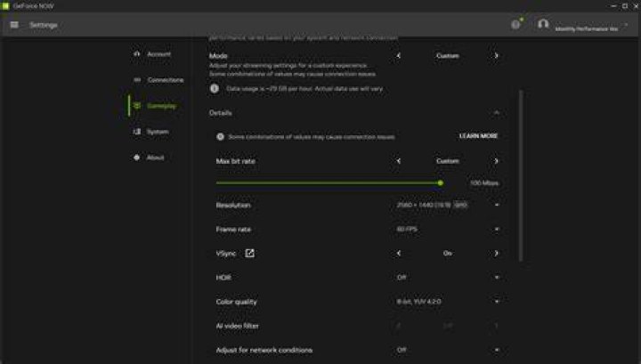Click the Mode value Custom

pos(448,55)
